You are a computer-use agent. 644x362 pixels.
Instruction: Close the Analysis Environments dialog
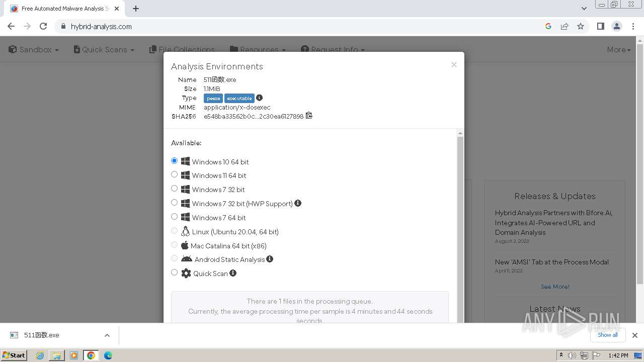(454, 64)
